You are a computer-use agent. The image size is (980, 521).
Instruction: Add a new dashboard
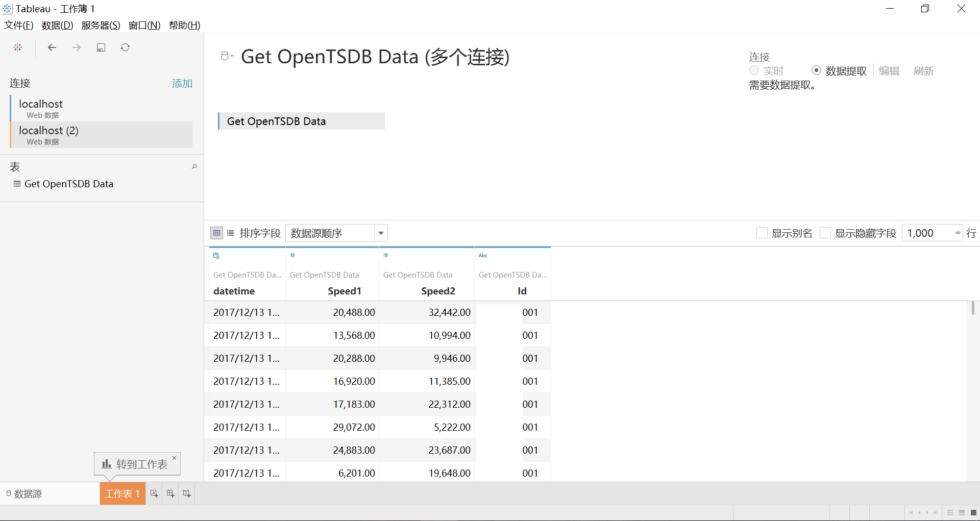pos(170,493)
